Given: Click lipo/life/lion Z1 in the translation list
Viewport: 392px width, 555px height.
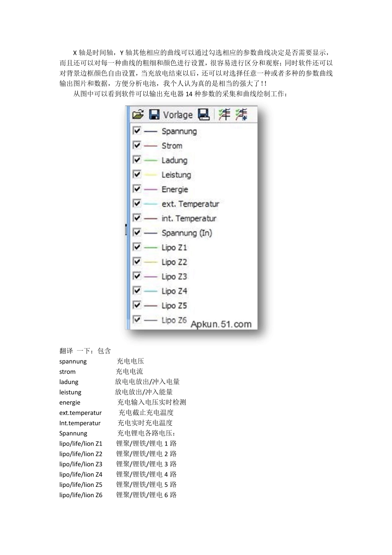Looking at the screenshot, I should point(80,444).
